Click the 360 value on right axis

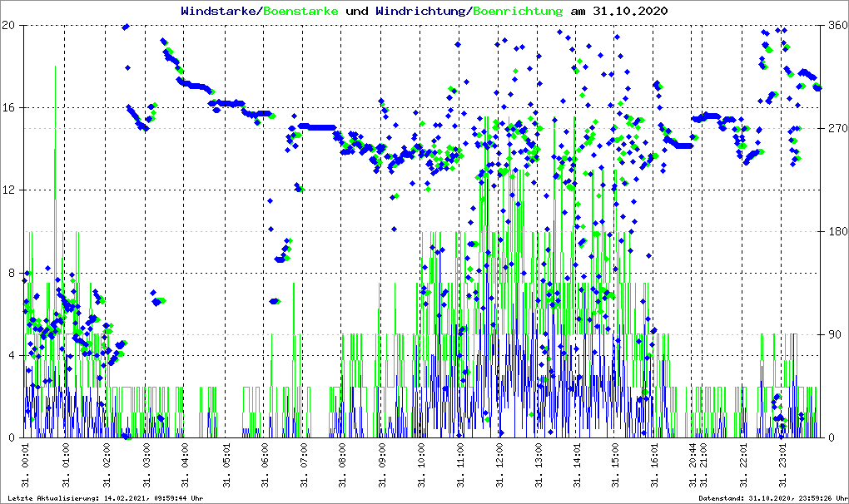[x=835, y=25]
